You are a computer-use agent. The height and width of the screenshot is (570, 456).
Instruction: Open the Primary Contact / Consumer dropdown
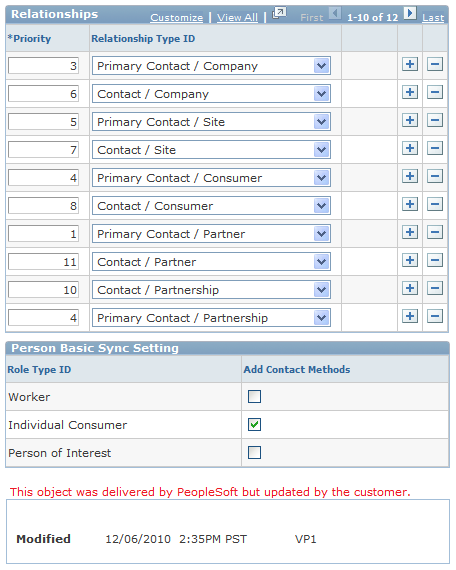click(211, 178)
